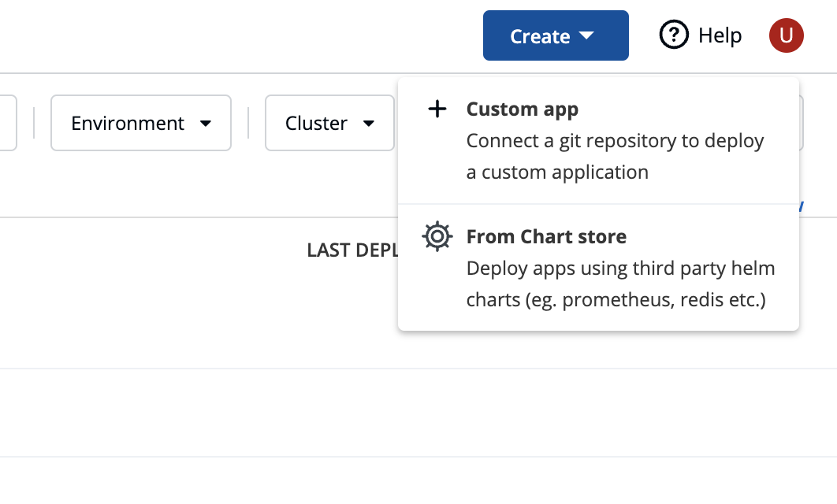Click the helm wheel icon for Chart store
Viewport: 837px width, 504px height.
click(x=437, y=236)
